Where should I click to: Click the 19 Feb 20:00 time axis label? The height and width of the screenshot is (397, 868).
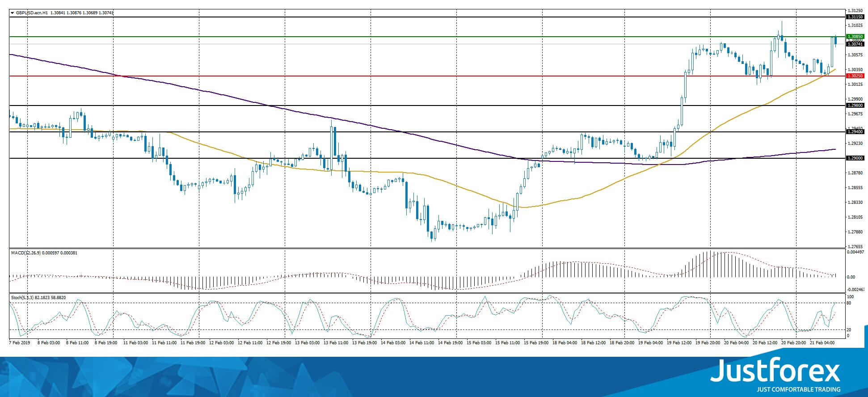pos(708,343)
